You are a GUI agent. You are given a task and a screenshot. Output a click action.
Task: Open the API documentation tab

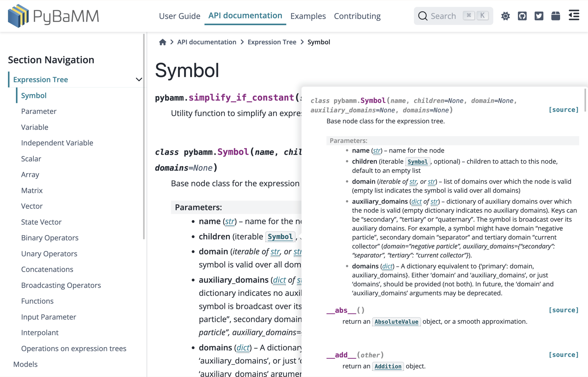[245, 16]
